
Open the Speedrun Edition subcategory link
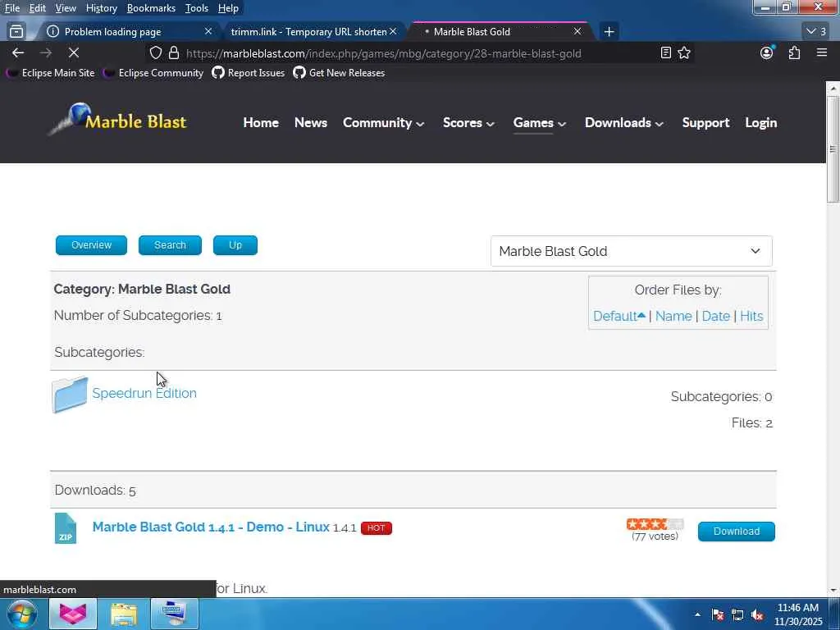pos(144,393)
